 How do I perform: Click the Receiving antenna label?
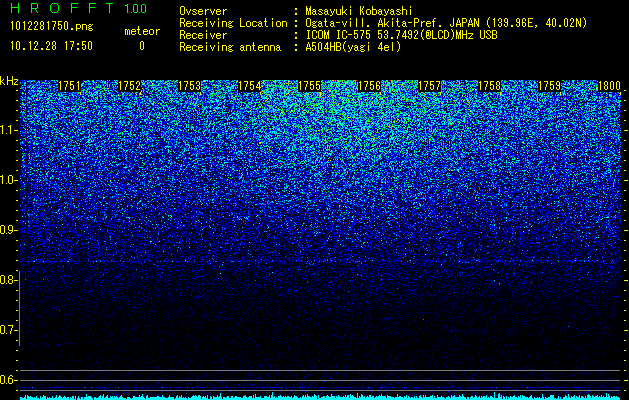230,47
